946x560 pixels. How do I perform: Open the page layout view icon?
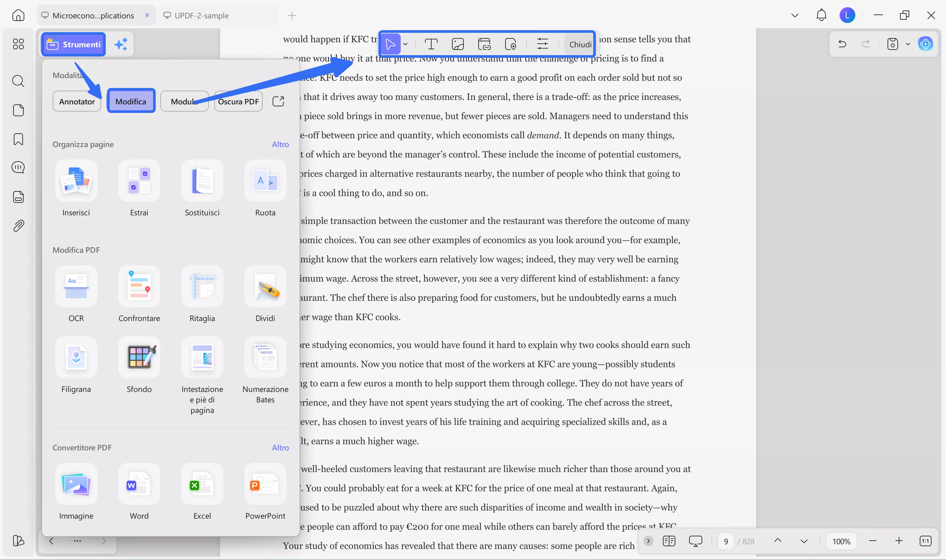[x=668, y=541]
